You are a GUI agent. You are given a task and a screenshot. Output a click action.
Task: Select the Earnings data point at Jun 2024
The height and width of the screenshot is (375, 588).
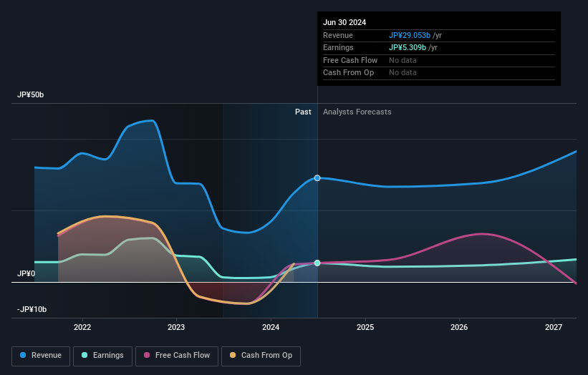pyautogui.click(x=317, y=263)
